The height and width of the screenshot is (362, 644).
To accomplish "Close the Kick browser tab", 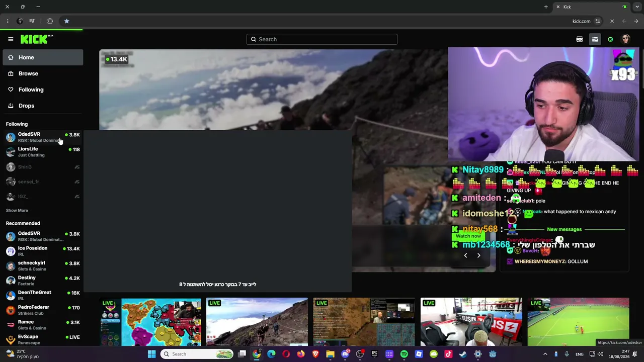I will [x=558, y=7].
